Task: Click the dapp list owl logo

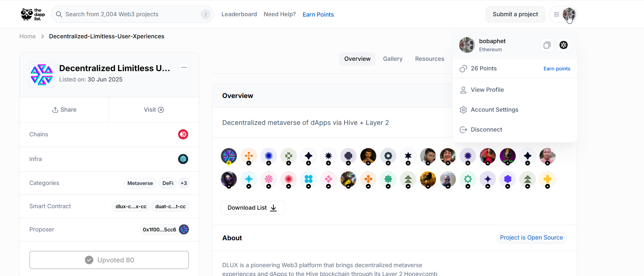Action: point(33,14)
